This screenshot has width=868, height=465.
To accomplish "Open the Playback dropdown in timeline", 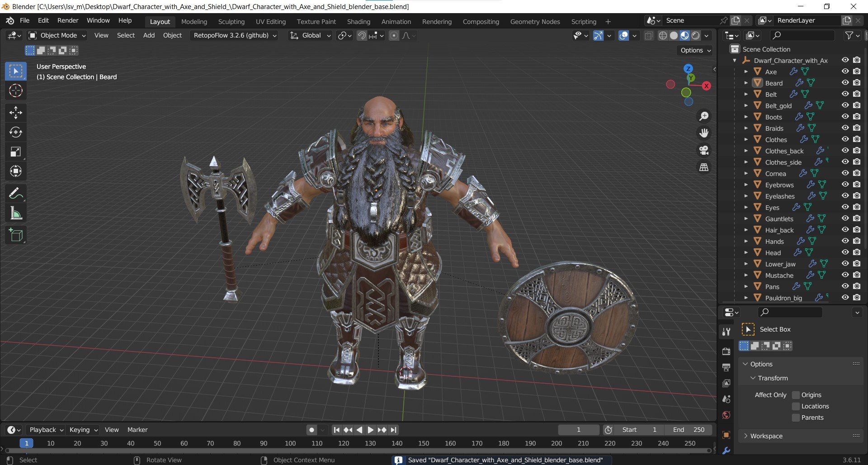I will coord(46,430).
